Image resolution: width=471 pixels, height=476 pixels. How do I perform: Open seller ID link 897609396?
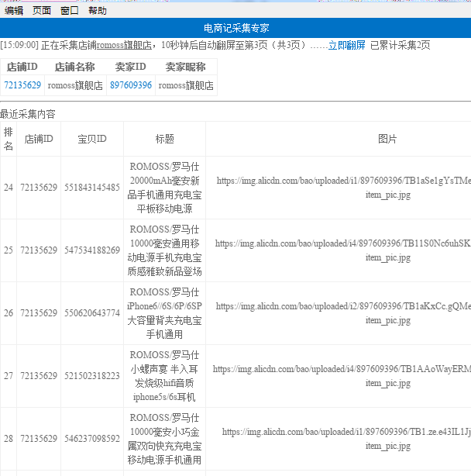pos(131,85)
